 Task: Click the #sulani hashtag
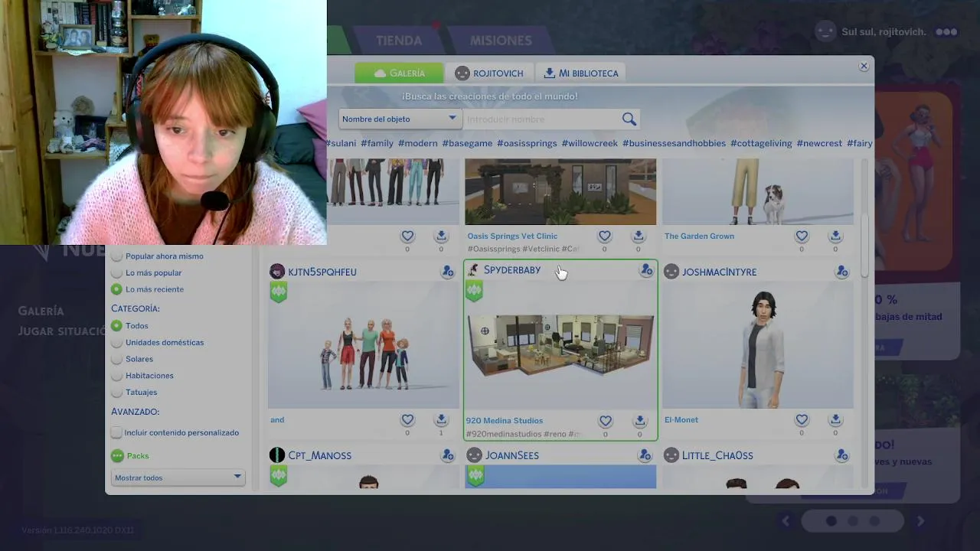pyautogui.click(x=341, y=143)
